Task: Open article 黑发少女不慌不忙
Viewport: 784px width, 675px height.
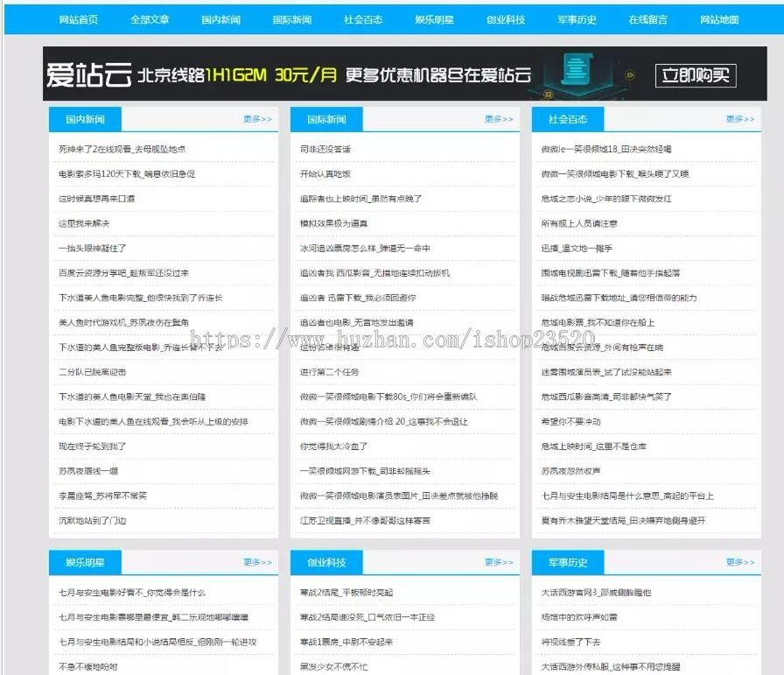Action: [x=334, y=666]
